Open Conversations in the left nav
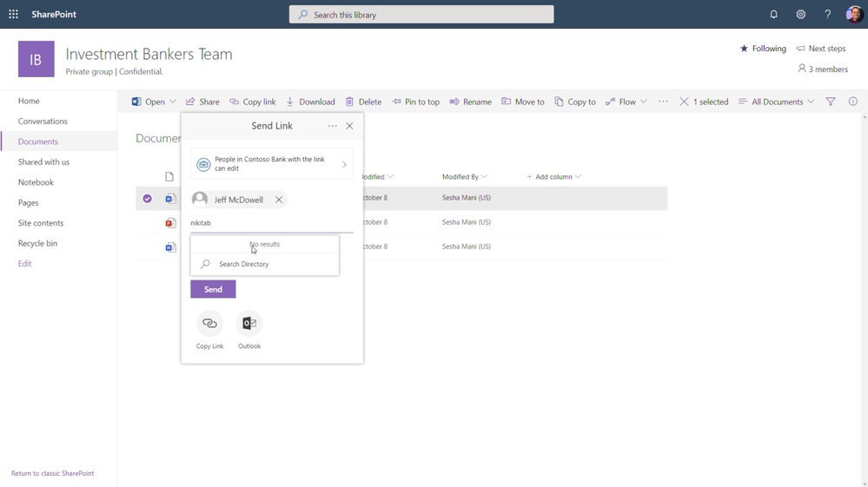 43,121
